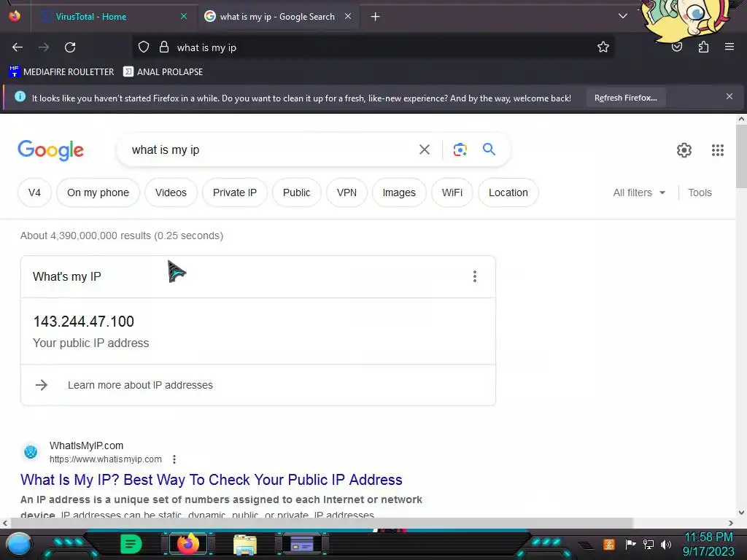Screen dimensions: 747x560
Task: Clear the Google search box
Action: pos(425,150)
